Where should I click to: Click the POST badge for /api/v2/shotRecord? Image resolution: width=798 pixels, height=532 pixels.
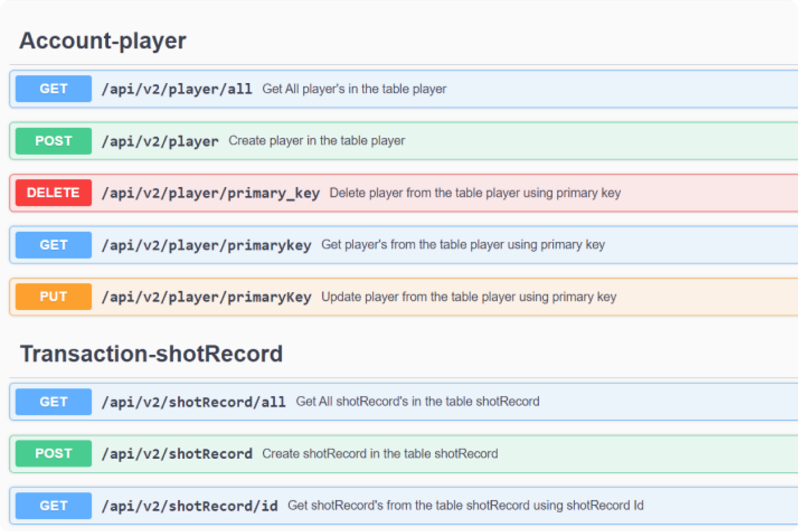coord(54,454)
